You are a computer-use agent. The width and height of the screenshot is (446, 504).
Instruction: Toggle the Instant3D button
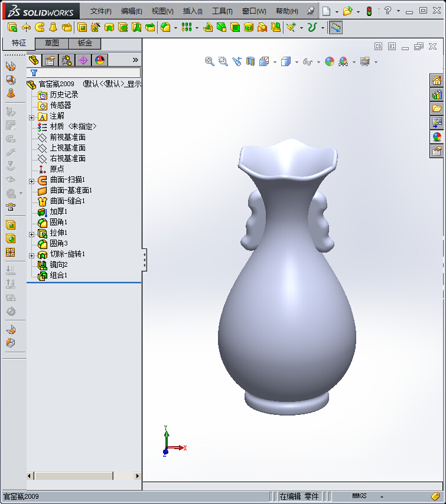click(336, 27)
